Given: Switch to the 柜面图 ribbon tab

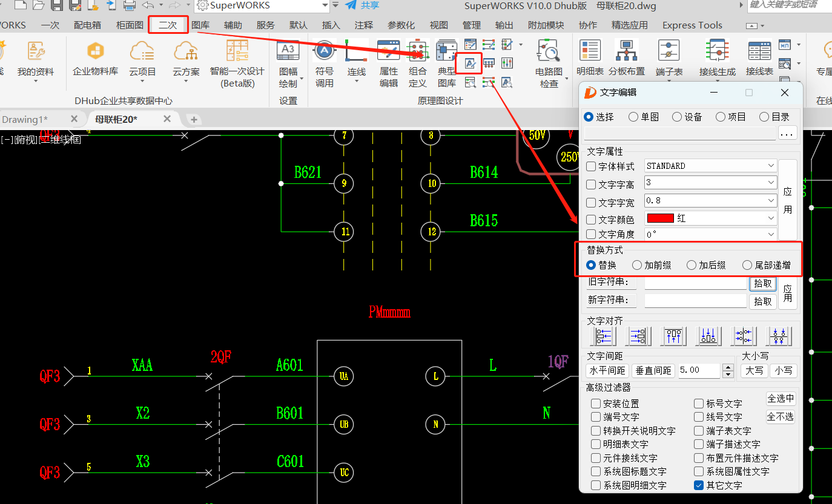Looking at the screenshot, I should [x=130, y=25].
